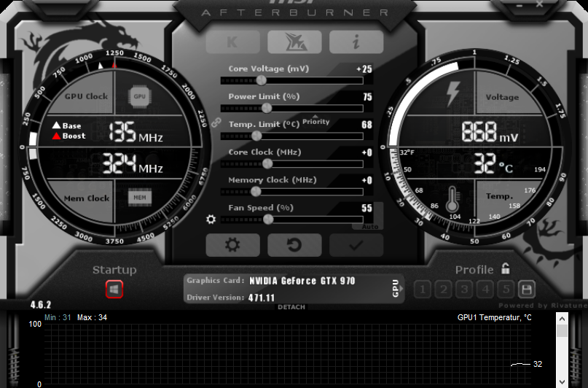Toggle the profile lock icon
This screenshot has width=588, height=388.
click(506, 268)
